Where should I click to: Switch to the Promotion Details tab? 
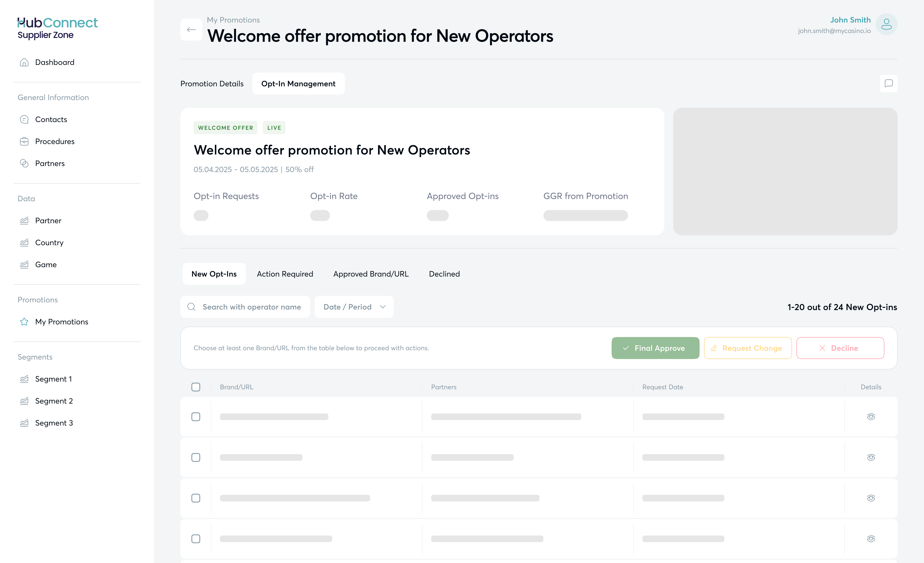(212, 84)
